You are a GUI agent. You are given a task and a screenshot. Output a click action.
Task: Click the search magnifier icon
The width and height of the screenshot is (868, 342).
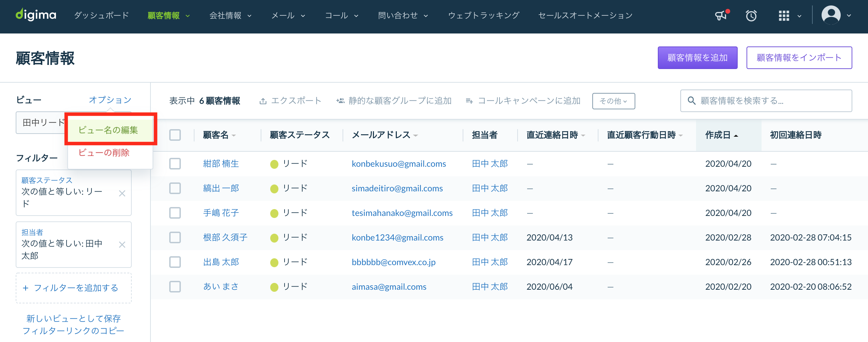(692, 100)
